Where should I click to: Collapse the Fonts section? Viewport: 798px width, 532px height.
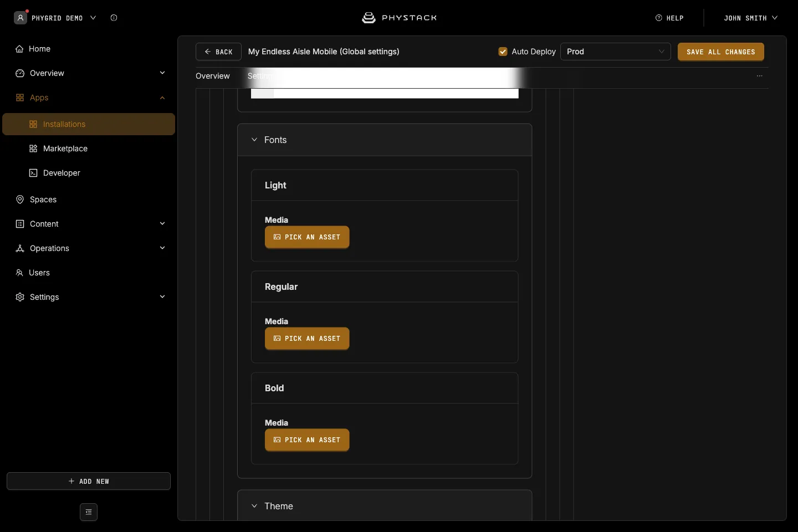(254, 140)
